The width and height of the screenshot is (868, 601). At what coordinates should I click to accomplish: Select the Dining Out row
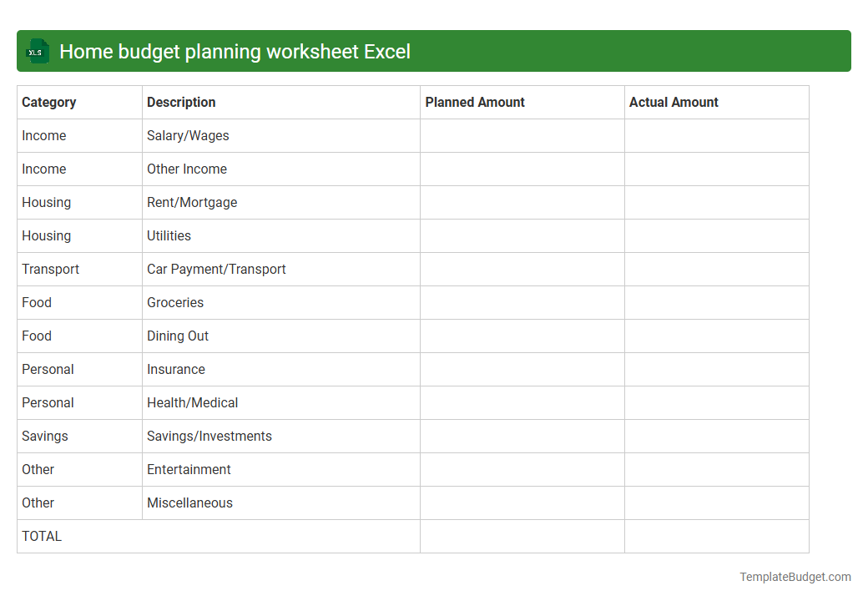(178, 336)
